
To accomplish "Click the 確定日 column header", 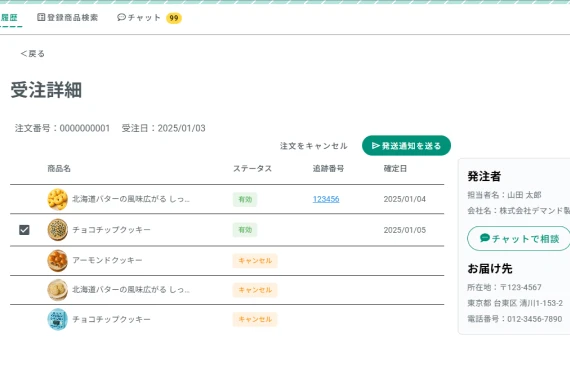I will tap(395, 168).
